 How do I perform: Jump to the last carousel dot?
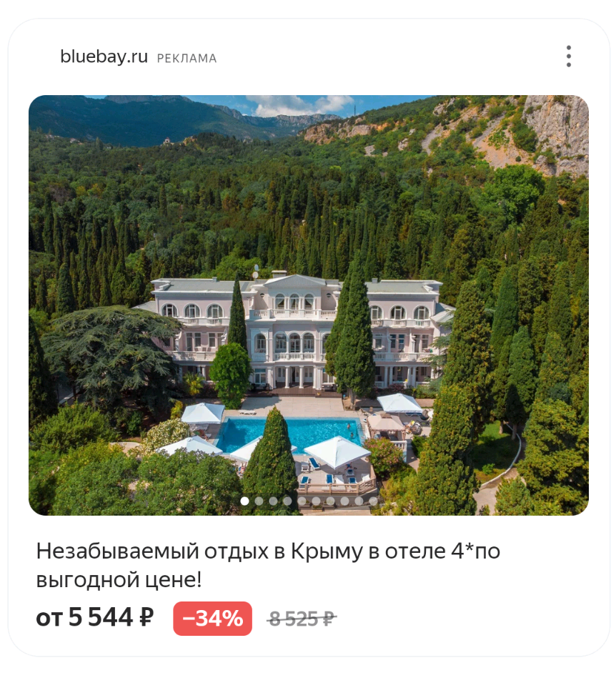[x=373, y=501]
